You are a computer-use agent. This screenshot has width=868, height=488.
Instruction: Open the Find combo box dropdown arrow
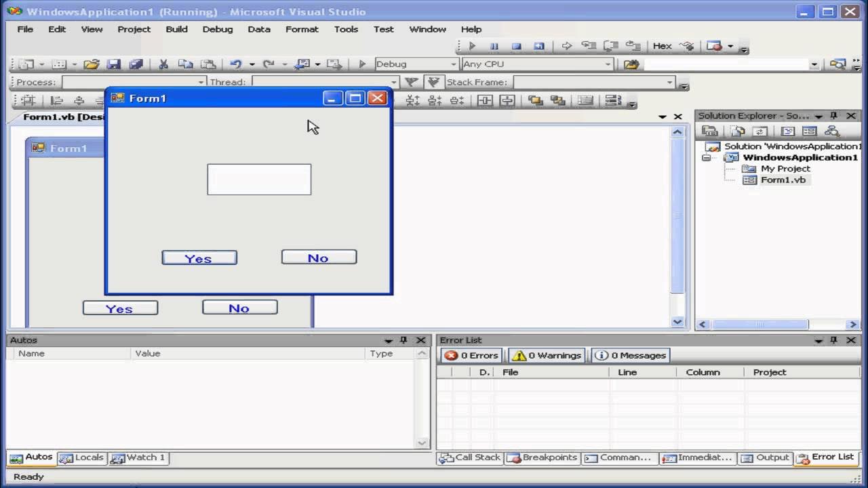tap(814, 64)
